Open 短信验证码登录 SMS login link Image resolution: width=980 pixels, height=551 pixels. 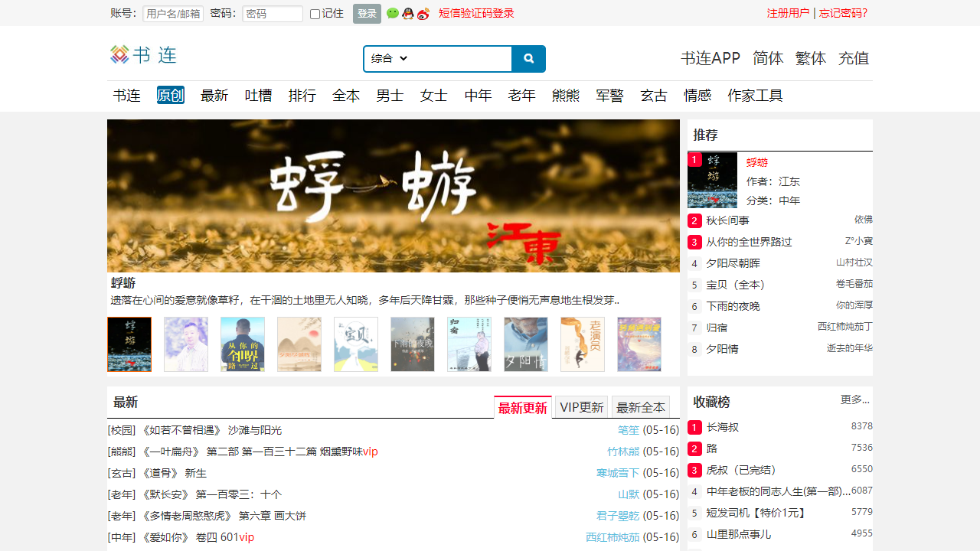(x=476, y=13)
